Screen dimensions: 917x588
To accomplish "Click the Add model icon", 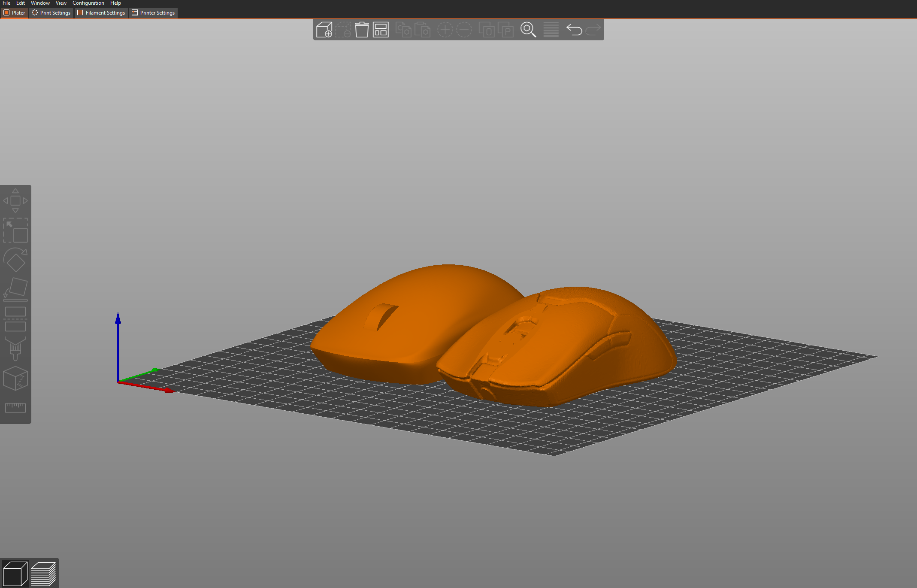I will tap(324, 30).
